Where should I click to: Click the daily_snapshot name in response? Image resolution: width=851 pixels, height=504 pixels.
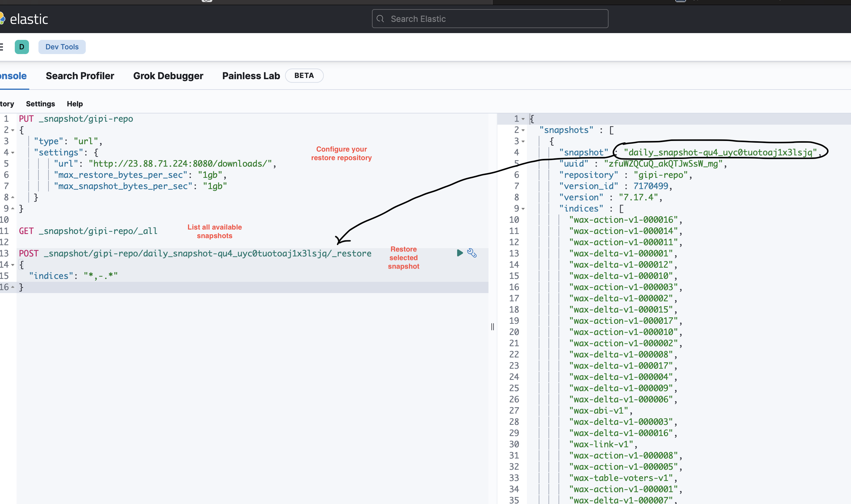[720, 152]
